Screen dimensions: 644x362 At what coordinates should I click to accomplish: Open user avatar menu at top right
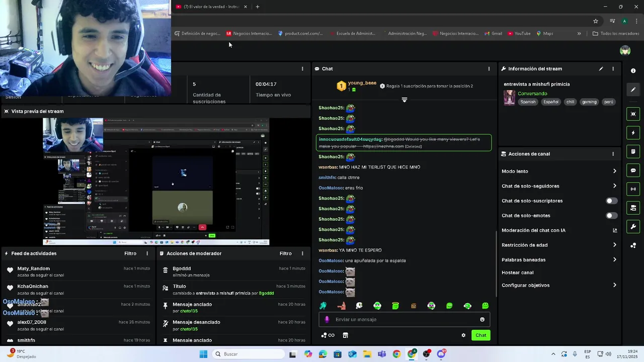tap(625, 50)
